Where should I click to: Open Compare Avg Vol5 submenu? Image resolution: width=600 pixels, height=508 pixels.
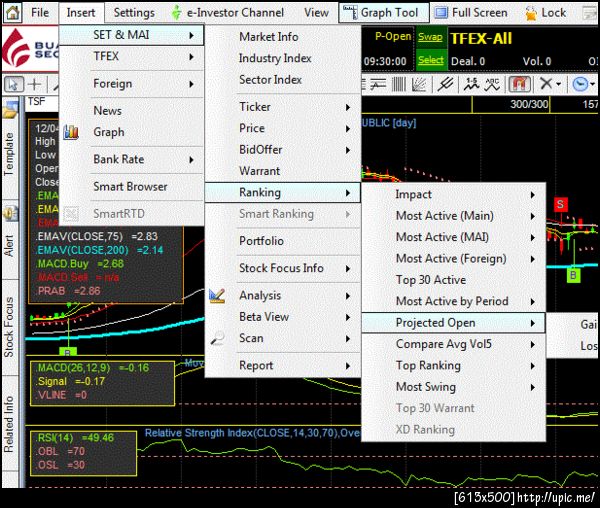[453, 345]
